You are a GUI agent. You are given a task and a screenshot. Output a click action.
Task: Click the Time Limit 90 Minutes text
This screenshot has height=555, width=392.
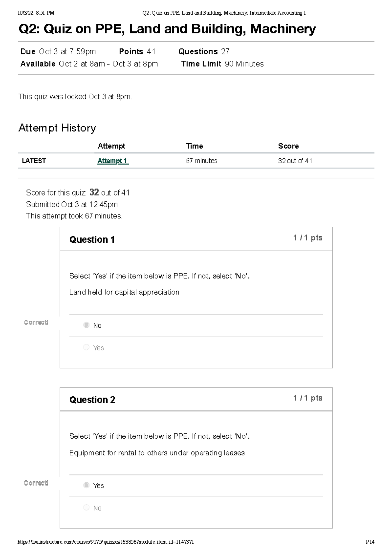coord(222,64)
